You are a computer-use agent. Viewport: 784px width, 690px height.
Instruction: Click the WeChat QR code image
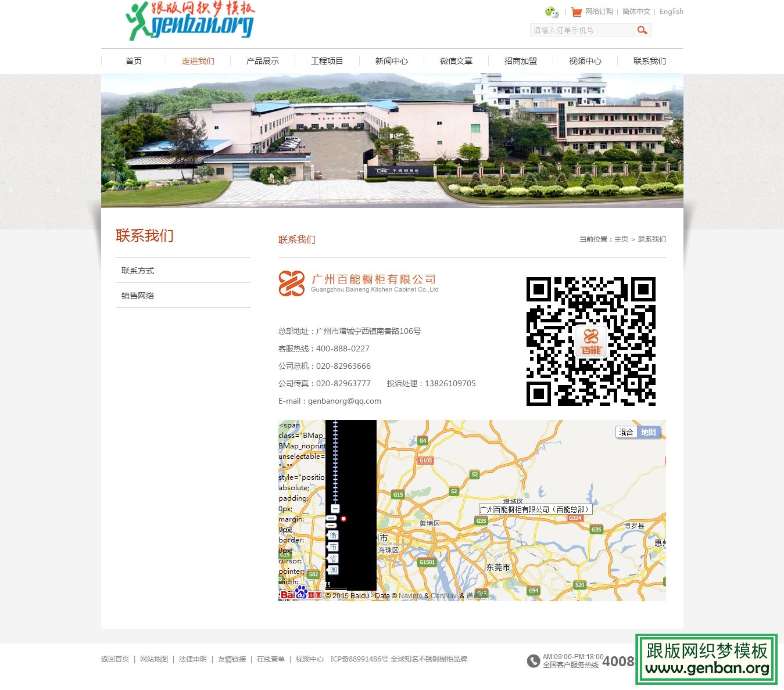590,340
